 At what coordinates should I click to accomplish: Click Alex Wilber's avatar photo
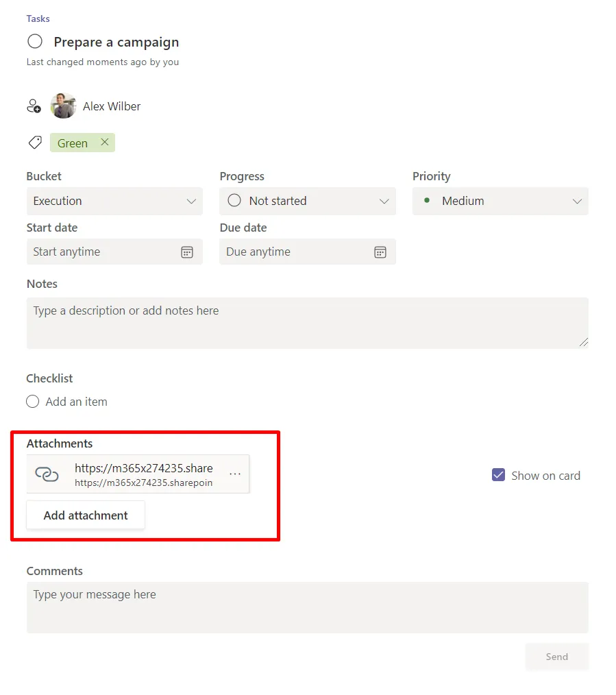pyautogui.click(x=63, y=106)
